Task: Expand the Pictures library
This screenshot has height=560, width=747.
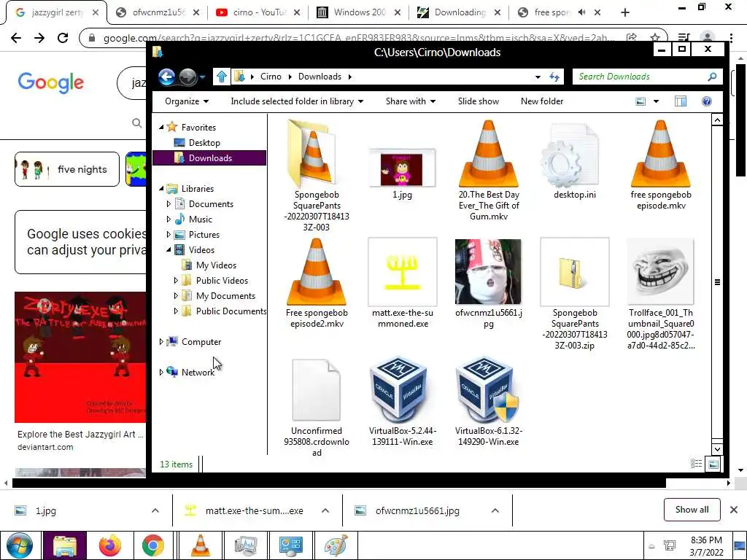Action: click(x=169, y=234)
